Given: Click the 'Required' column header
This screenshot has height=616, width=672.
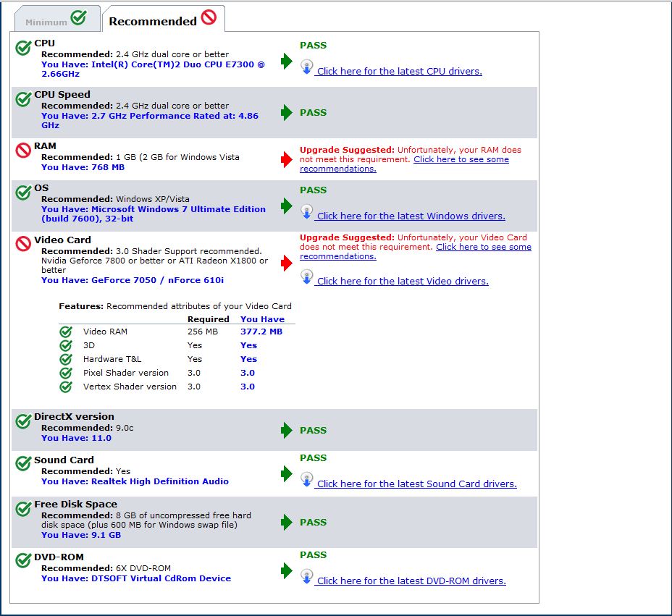Looking at the screenshot, I should coord(209,319).
